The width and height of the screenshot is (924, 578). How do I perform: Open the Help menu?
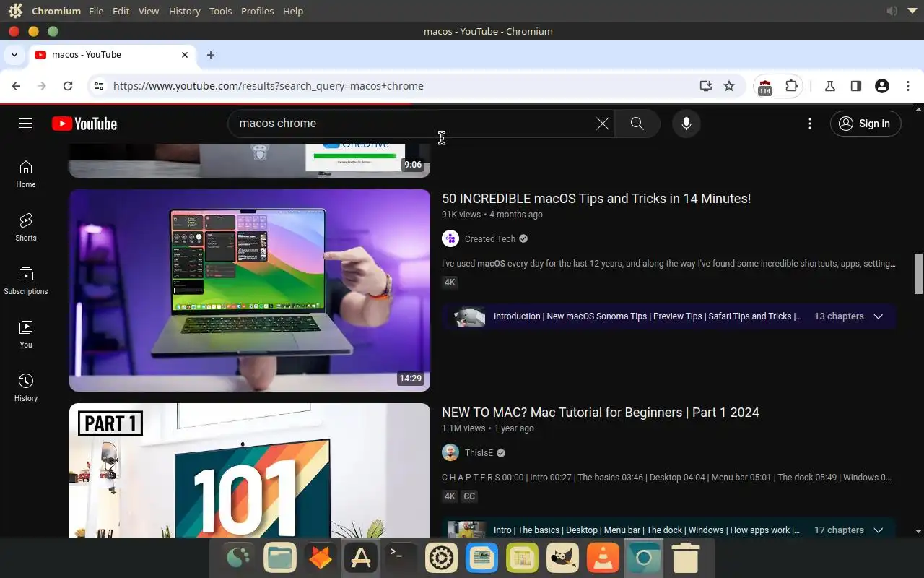coord(293,11)
